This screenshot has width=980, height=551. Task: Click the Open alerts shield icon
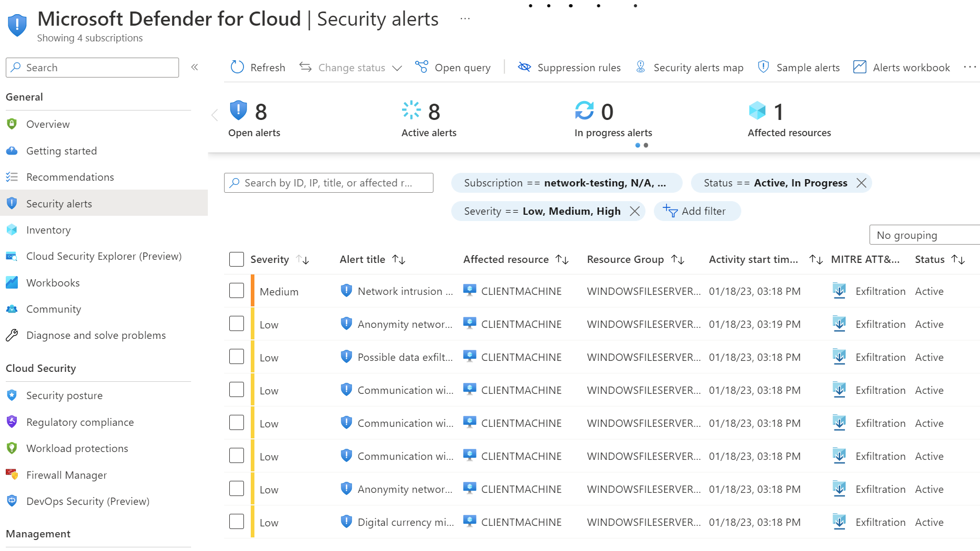(238, 111)
